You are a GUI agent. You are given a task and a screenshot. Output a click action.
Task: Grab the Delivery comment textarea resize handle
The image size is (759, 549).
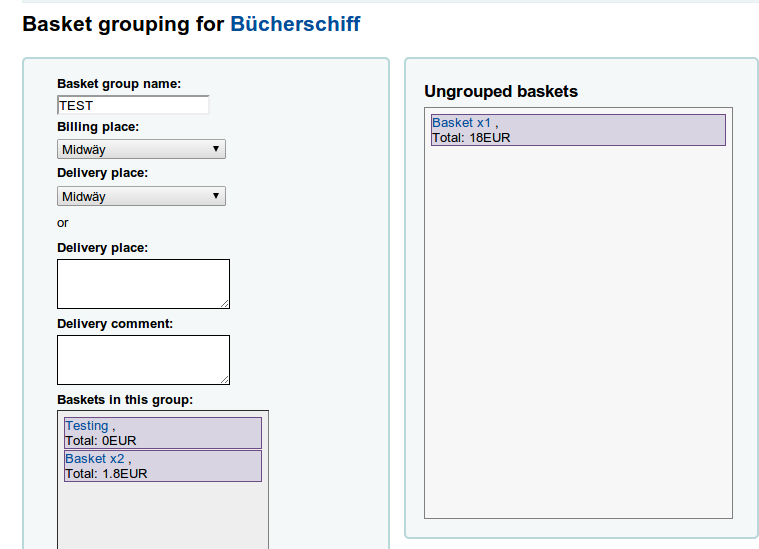(225, 380)
